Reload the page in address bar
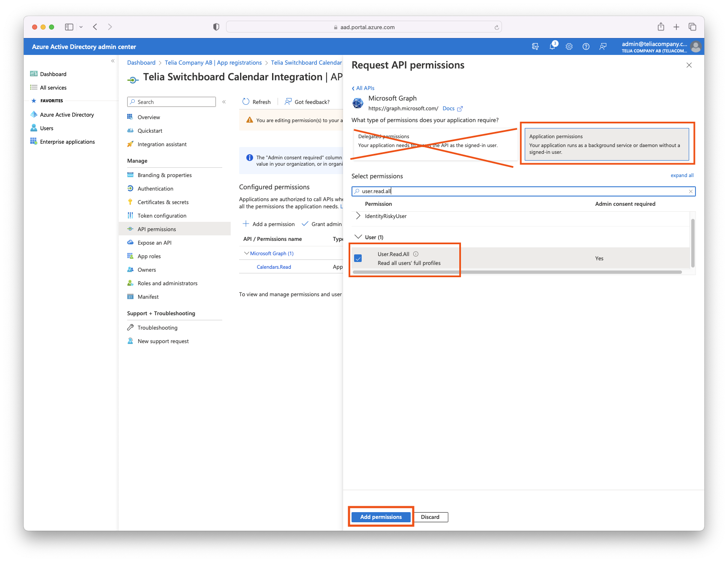 pos(497,27)
